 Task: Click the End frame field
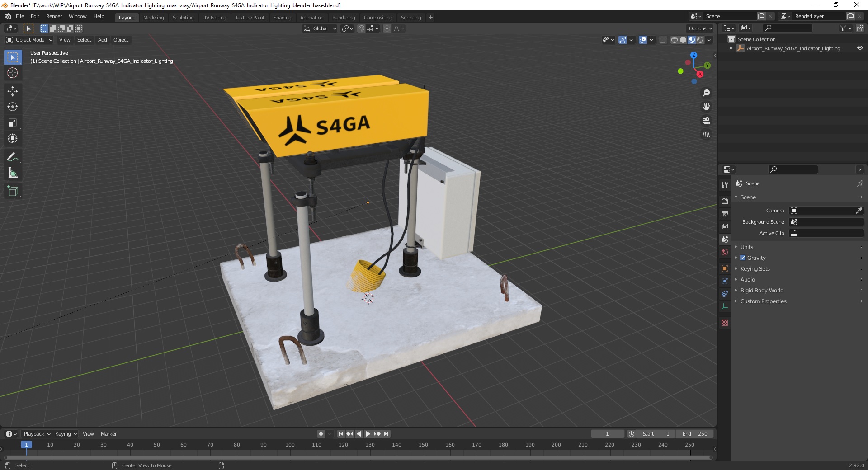695,434
